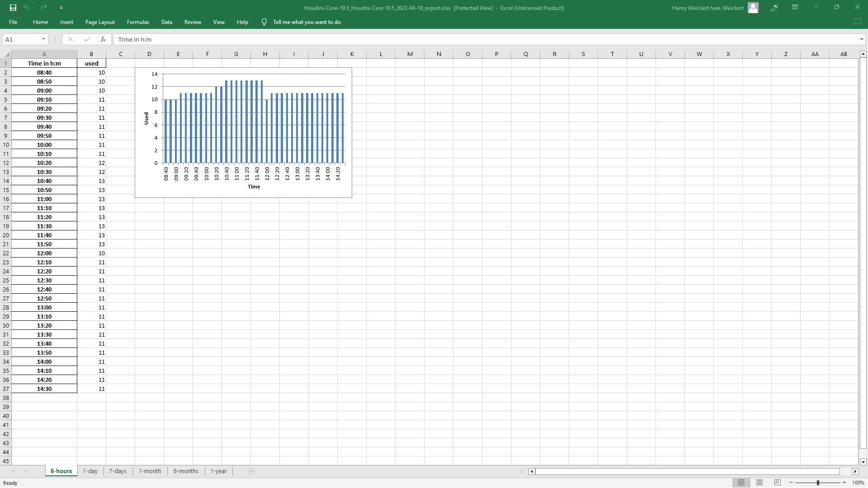Click the formula bar text Time in h:m
The image size is (868, 488).
[135, 39]
